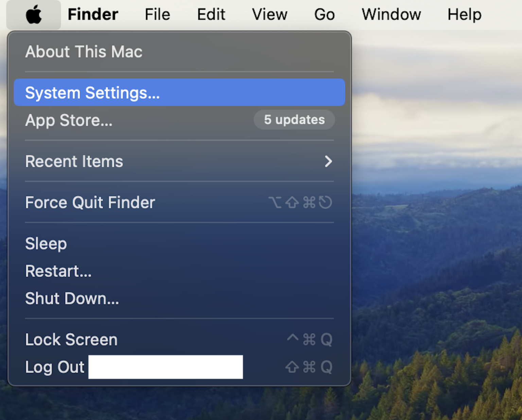
Task: Choose Force Quit Finder
Action: (x=90, y=202)
